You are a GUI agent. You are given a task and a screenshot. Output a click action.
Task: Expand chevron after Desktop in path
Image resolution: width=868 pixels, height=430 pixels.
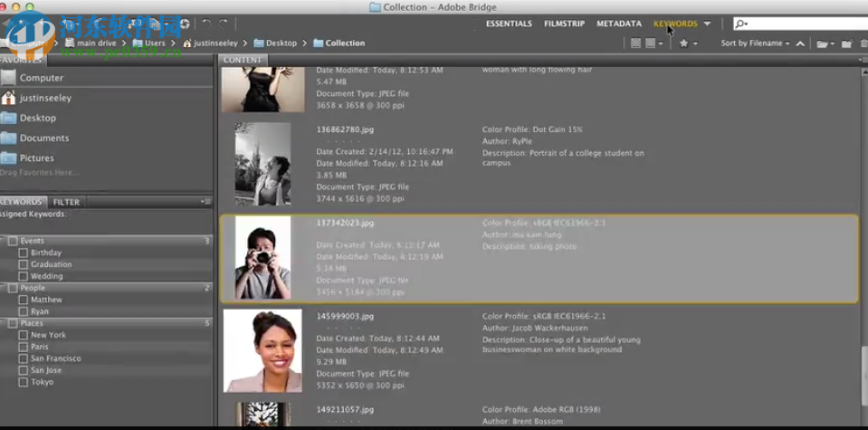coord(304,43)
